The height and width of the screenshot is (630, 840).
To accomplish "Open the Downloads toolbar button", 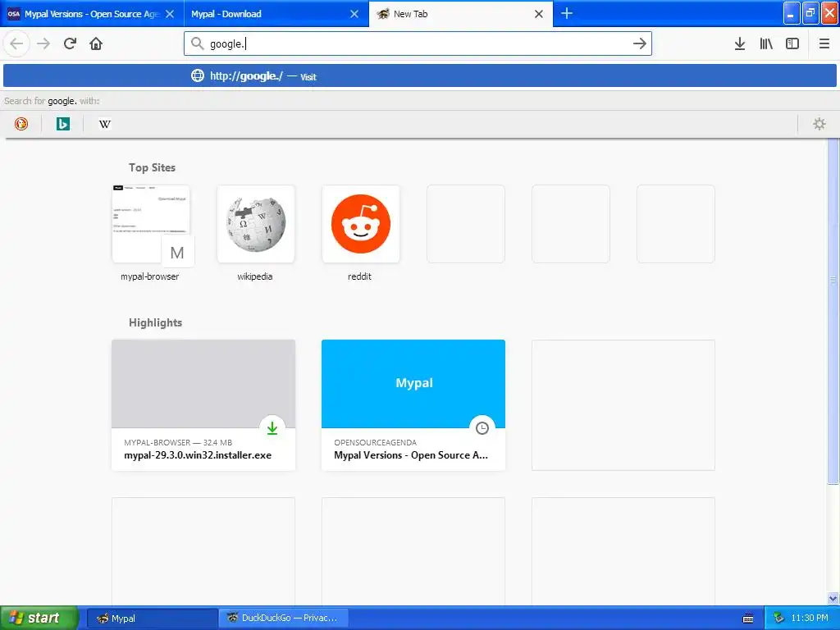I will coord(740,43).
